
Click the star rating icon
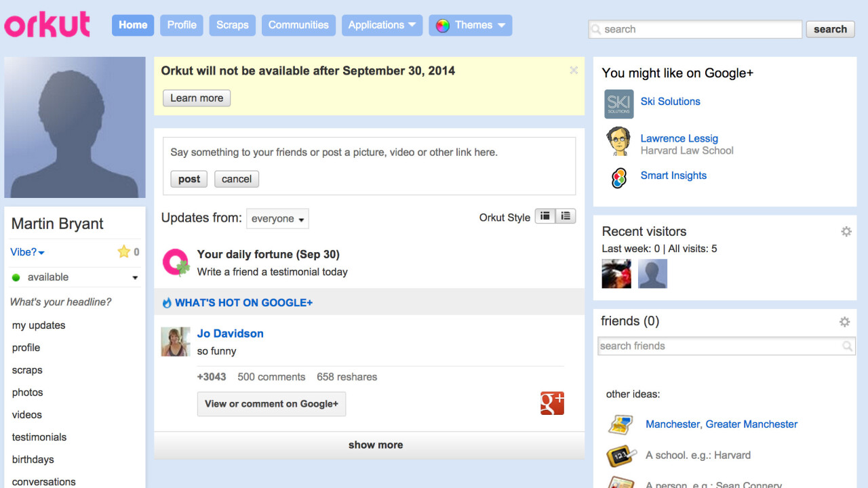point(123,252)
